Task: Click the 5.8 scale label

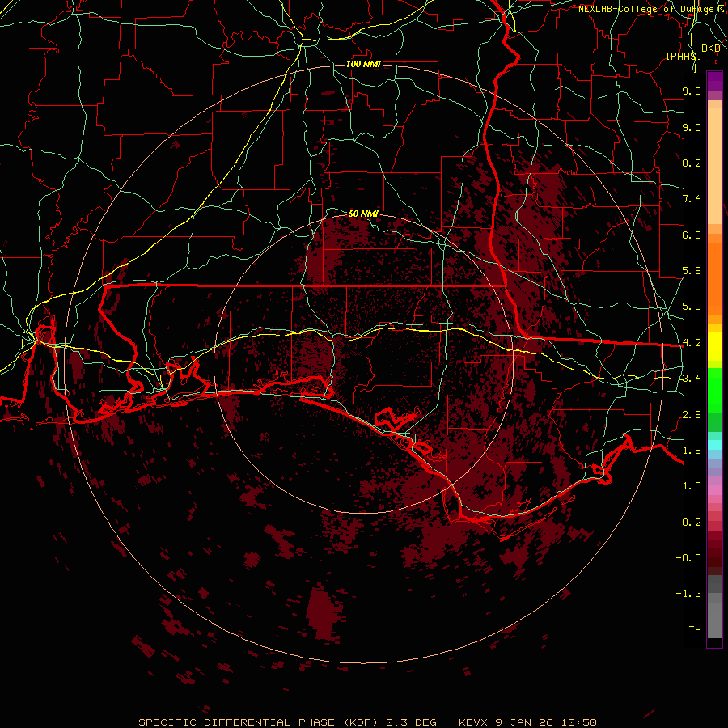Action: (x=692, y=271)
